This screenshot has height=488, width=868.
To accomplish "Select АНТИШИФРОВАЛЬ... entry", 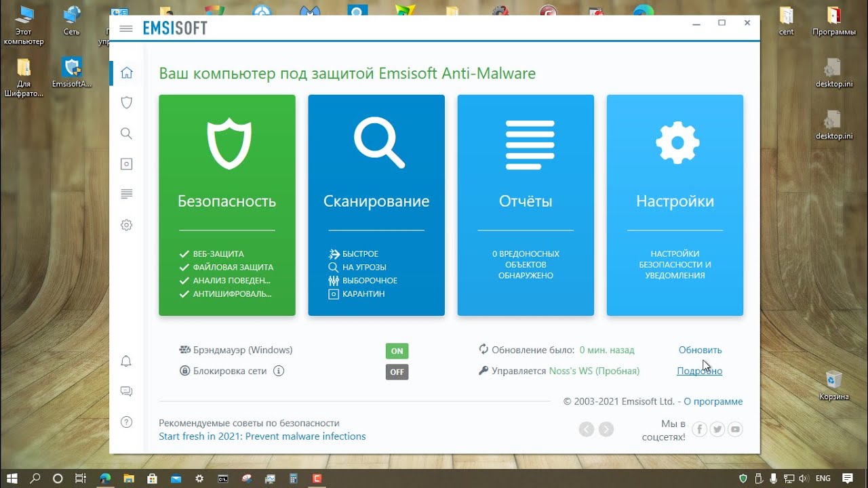I will 225,294.
